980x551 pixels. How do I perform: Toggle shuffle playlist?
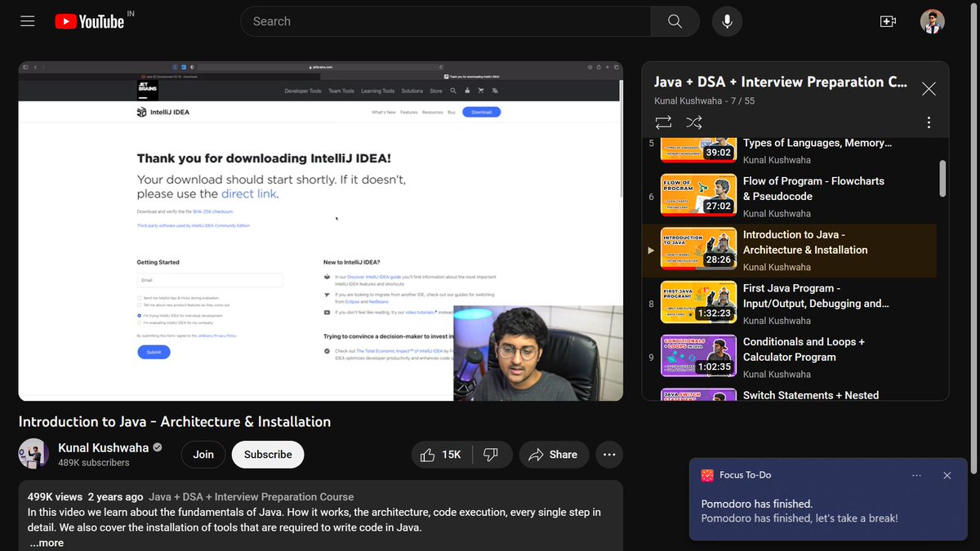pos(694,122)
